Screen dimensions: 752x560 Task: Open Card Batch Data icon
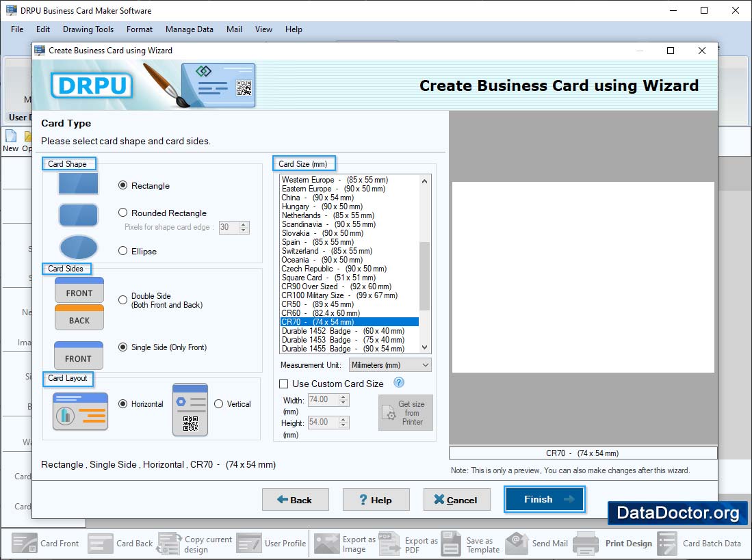[x=667, y=543]
